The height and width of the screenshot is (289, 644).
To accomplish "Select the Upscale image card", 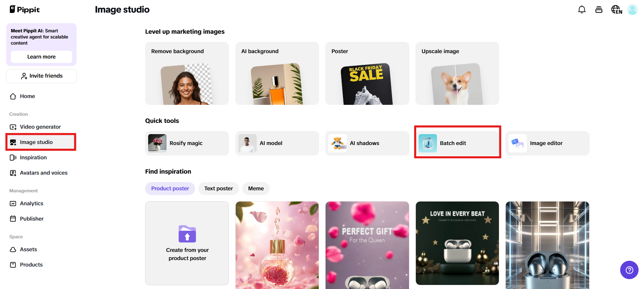I will (457, 74).
